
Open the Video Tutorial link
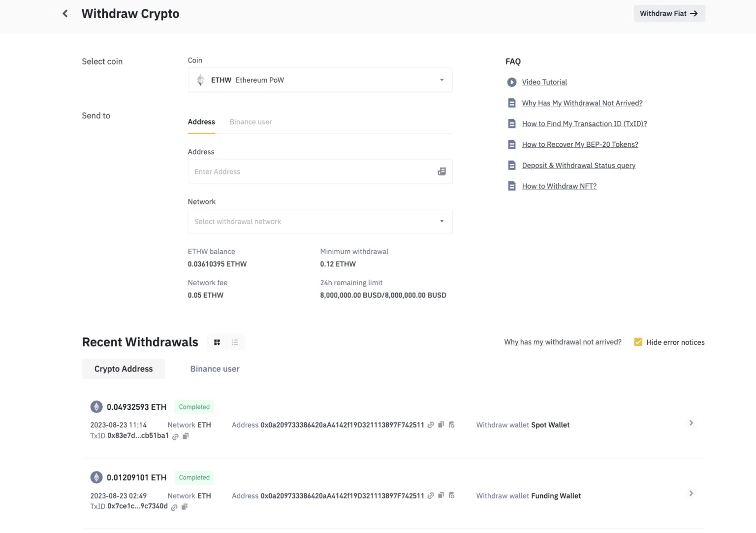tap(544, 82)
